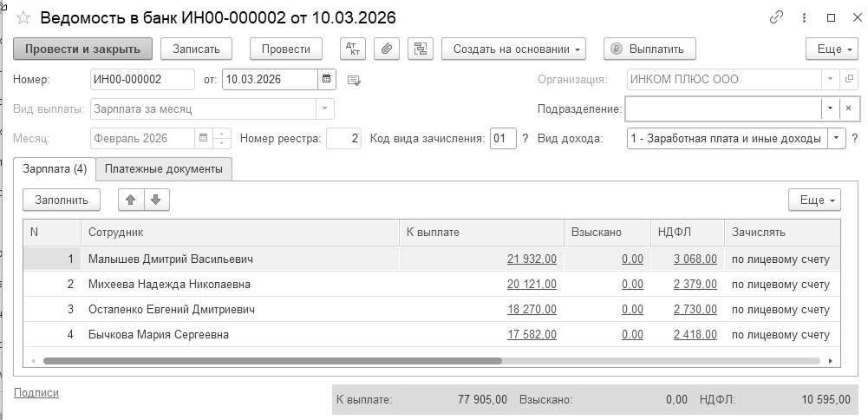The height and width of the screenshot is (420, 868).
Task: Click the document structure icon
Action: [421, 49]
